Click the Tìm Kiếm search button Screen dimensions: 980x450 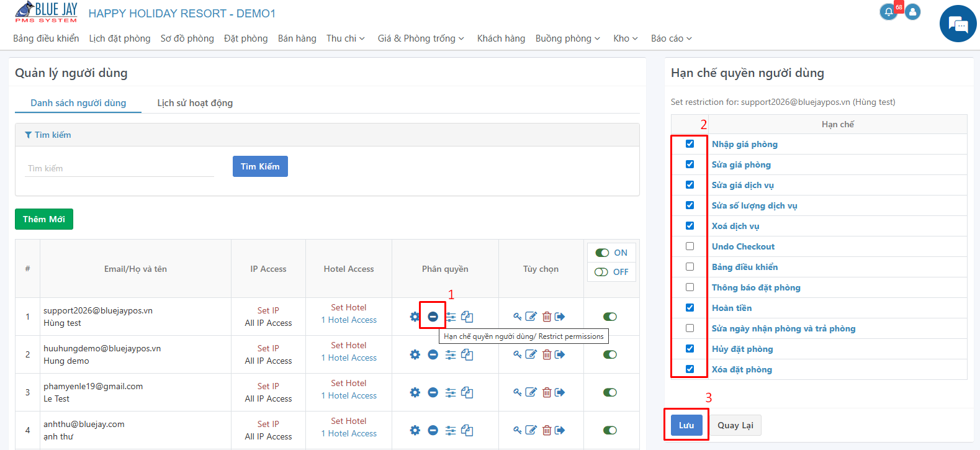click(x=260, y=166)
